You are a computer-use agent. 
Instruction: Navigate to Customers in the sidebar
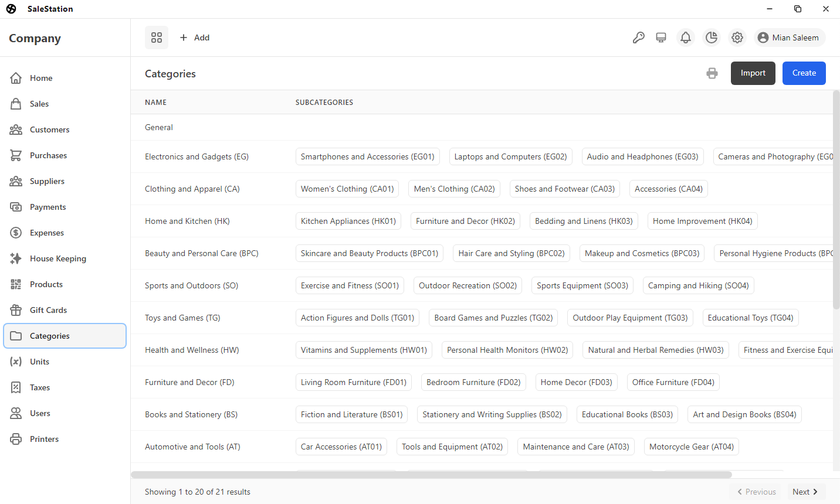point(49,130)
